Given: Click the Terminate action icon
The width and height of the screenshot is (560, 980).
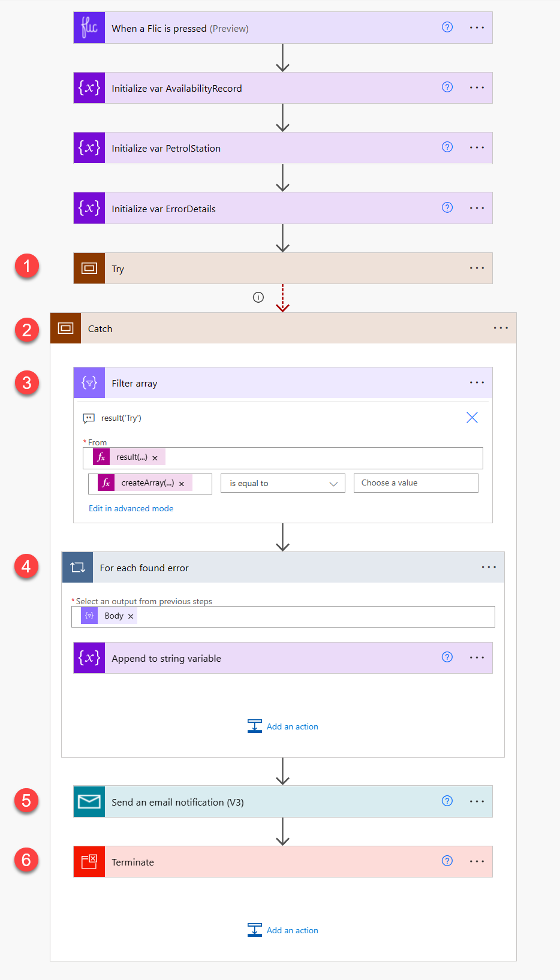Looking at the screenshot, I should (x=89, y=862).
